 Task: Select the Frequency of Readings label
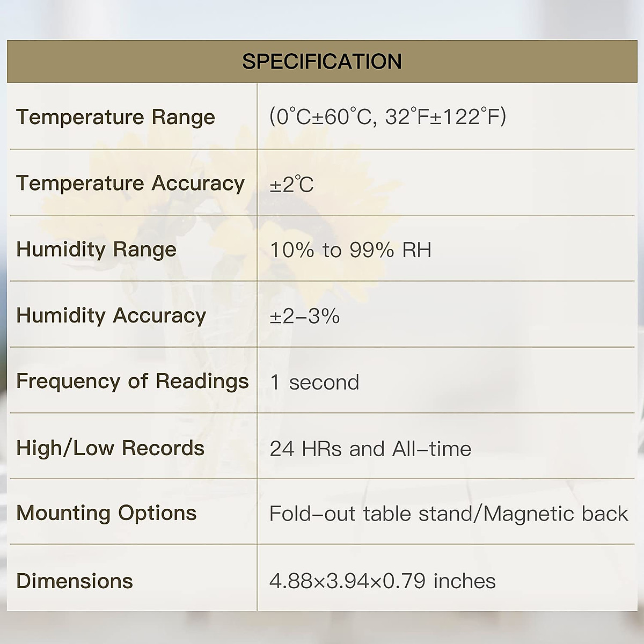133,382
